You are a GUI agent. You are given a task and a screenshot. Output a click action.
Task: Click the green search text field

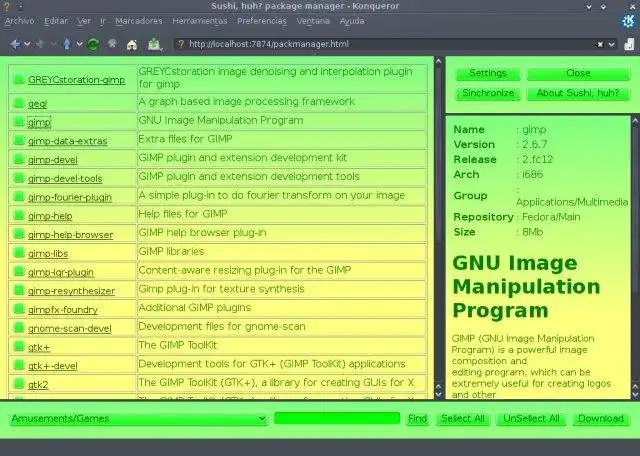(x=337, y=418)
